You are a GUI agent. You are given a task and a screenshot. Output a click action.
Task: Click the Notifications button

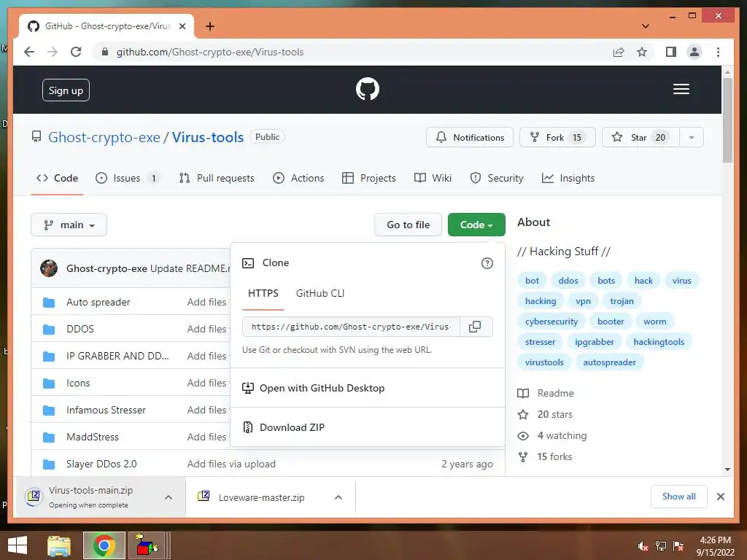[470, 138]
